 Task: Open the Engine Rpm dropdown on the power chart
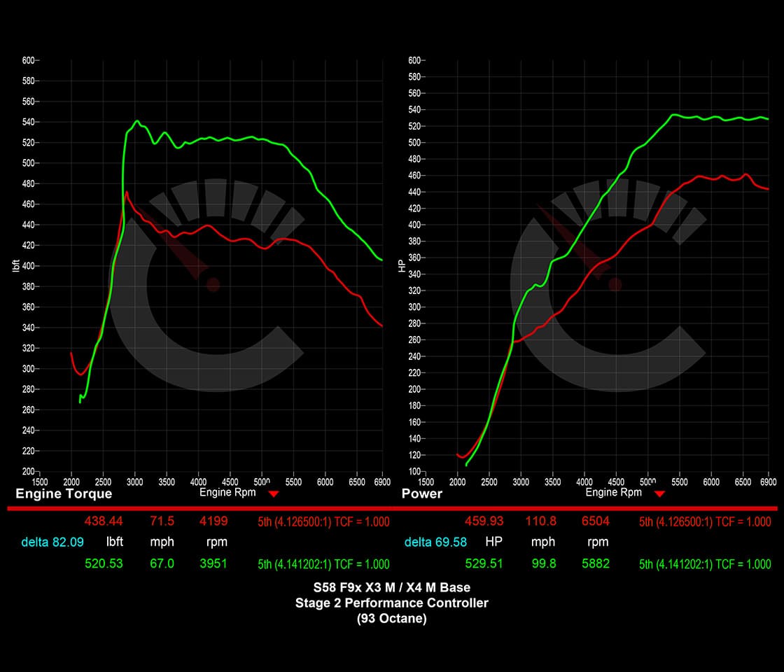pyautogui.click(x=659, y=493)
